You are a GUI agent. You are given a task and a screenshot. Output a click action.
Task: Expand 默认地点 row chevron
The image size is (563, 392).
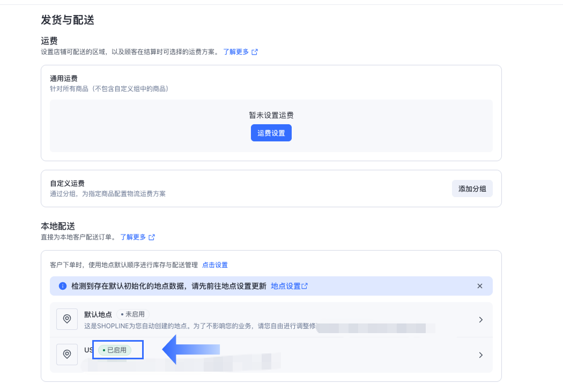481,320
